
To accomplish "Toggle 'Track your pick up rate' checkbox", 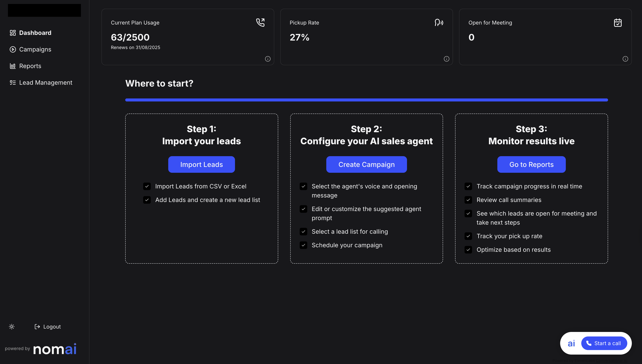I will coord(468,236).
